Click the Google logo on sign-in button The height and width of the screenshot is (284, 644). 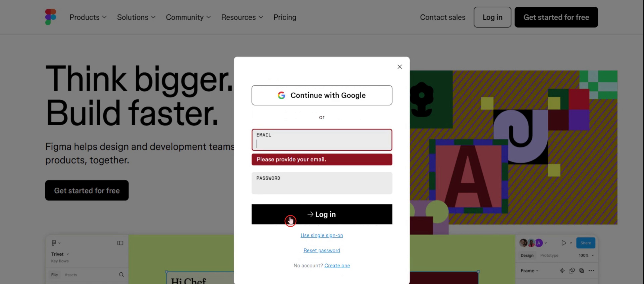(x=281, y=95)
